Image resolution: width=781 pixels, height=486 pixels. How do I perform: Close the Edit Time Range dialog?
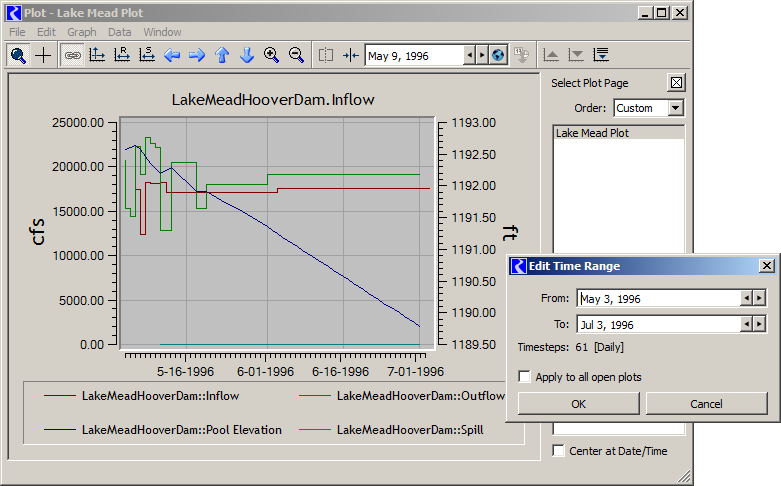click(x=767, y=266)
